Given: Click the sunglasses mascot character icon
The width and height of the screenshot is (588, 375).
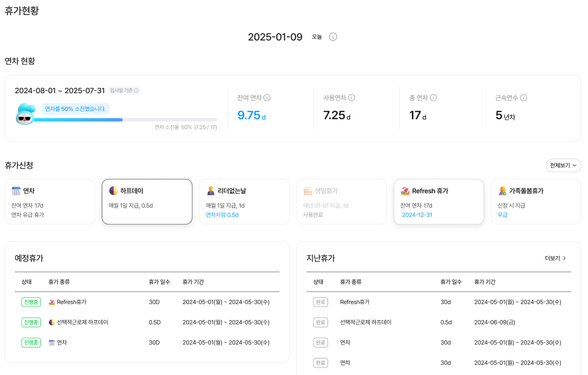Looking at the screenshot, I should 24,114.
